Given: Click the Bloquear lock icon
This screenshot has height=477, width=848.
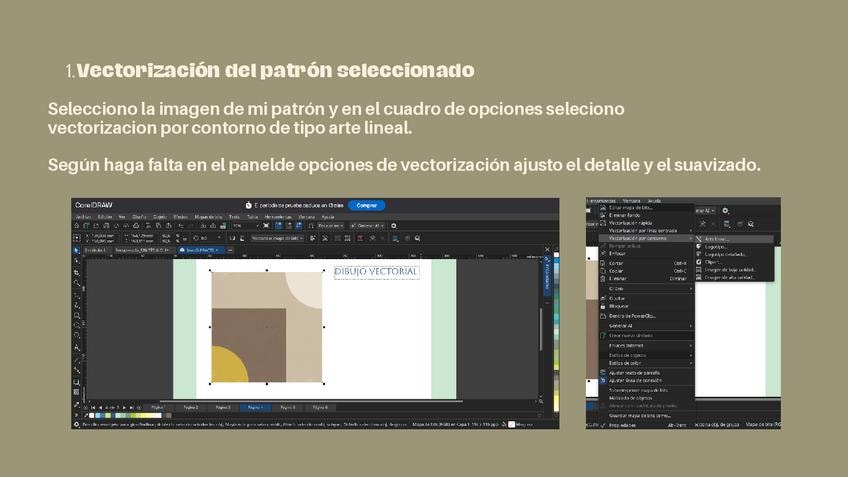Looking at the screenshot, I should [x=603, y=306].
